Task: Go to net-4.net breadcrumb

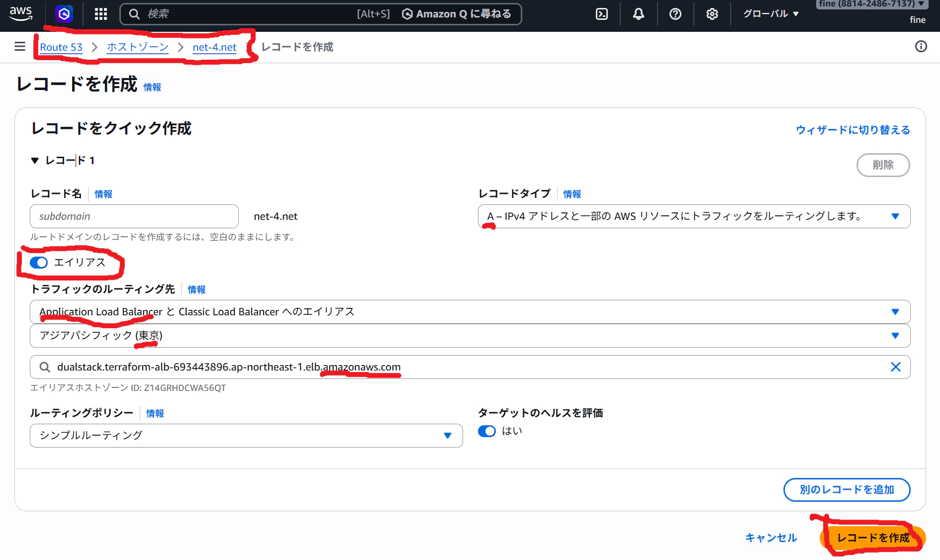Action: tap(214, 47)
